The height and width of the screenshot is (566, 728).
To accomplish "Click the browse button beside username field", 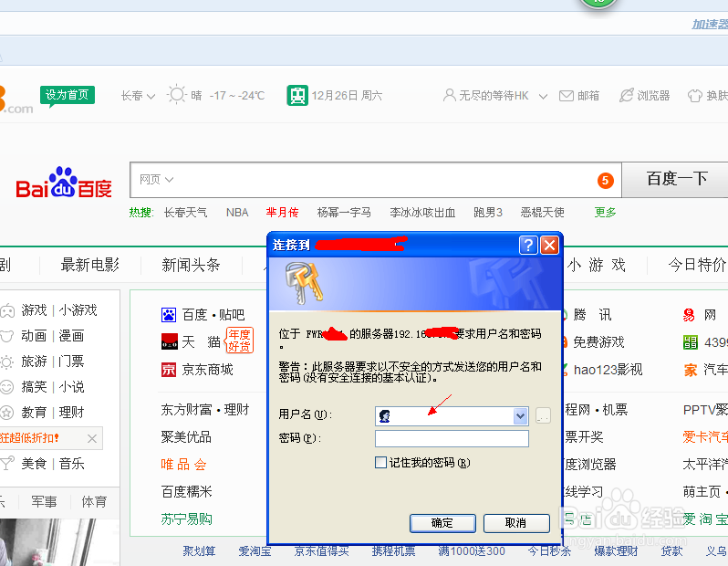I will click(543, 415).
